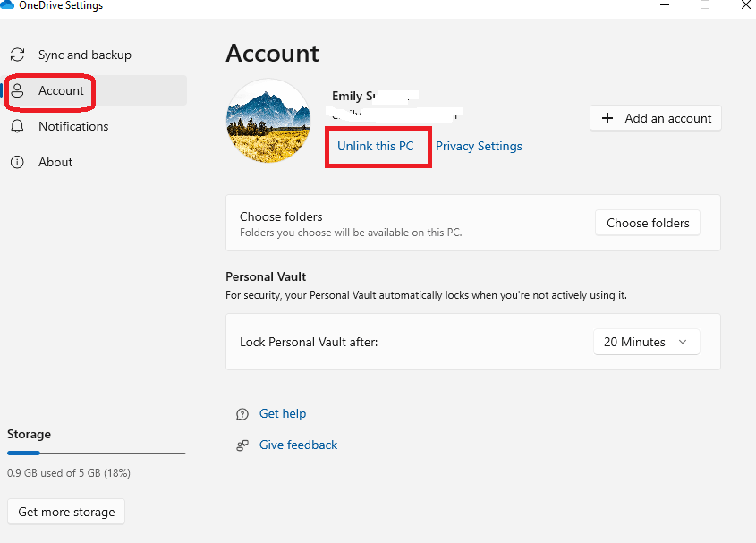Close the OneDrive Settings window
756x543 pixels.
[745, 5]
